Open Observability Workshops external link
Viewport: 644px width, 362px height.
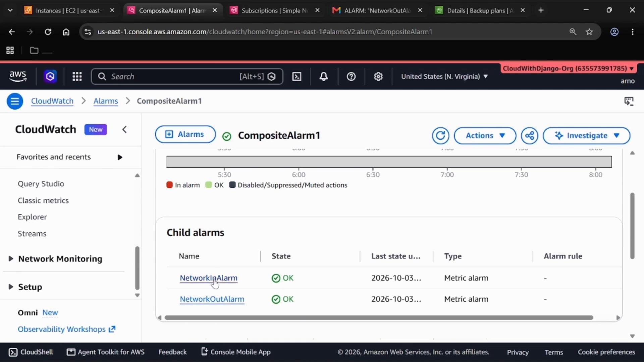tap(66, 329)
